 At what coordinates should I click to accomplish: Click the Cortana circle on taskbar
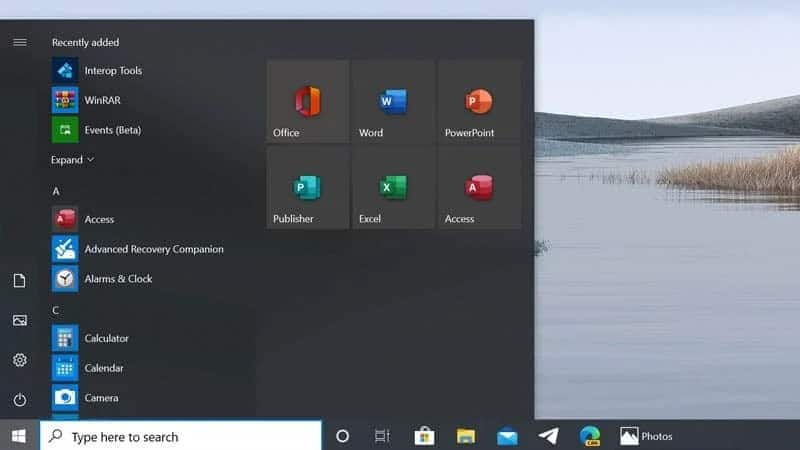tap(343, 436)
